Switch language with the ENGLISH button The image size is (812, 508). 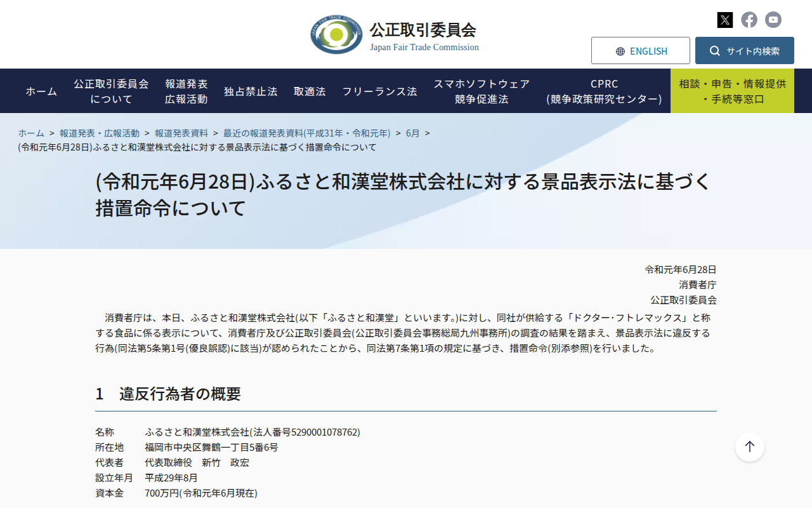click(641, 51)
